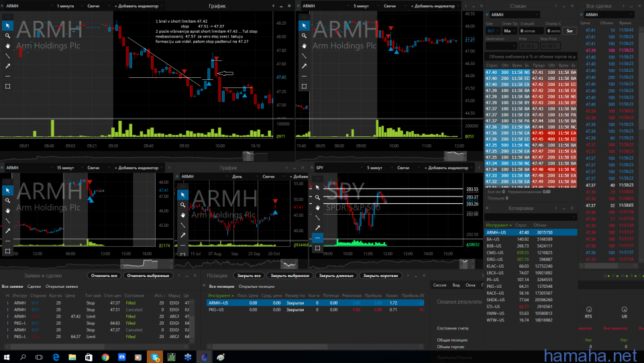Click the Price field in Стакан
The width and height of the screenshot is (644, 363).
(x=528, y=46)
